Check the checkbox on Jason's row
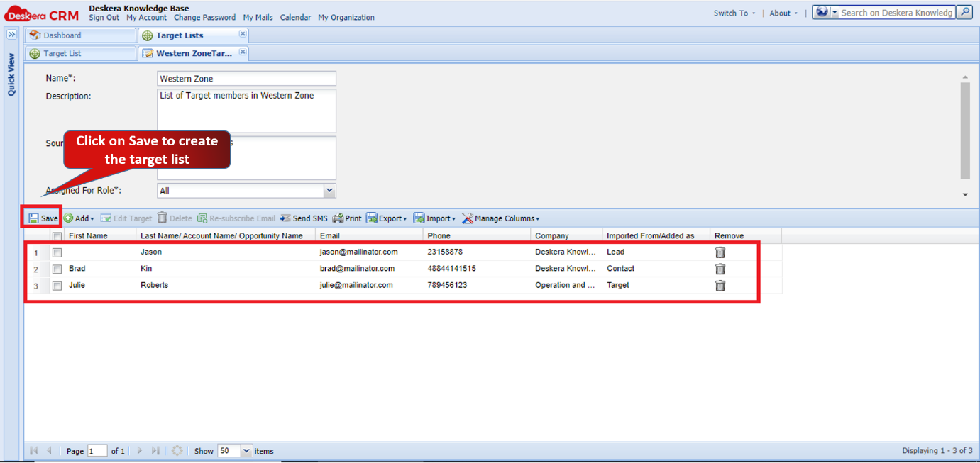 tap(57, 252)
